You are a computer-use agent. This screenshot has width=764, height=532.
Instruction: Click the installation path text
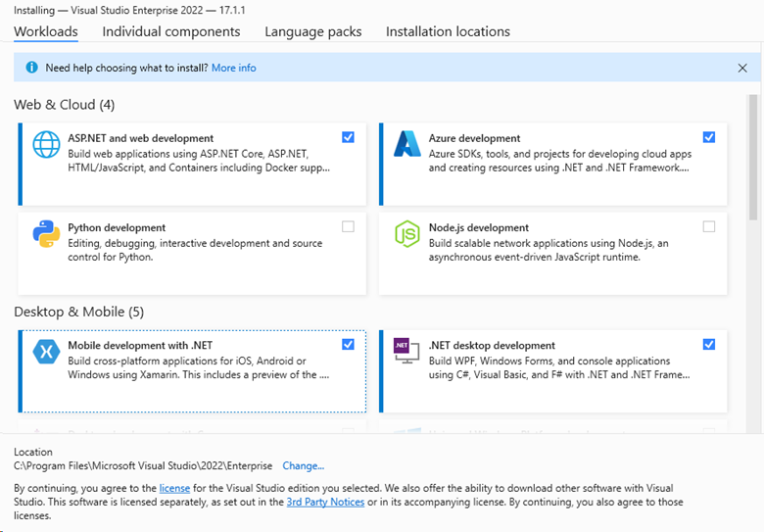tap(143, 465)
